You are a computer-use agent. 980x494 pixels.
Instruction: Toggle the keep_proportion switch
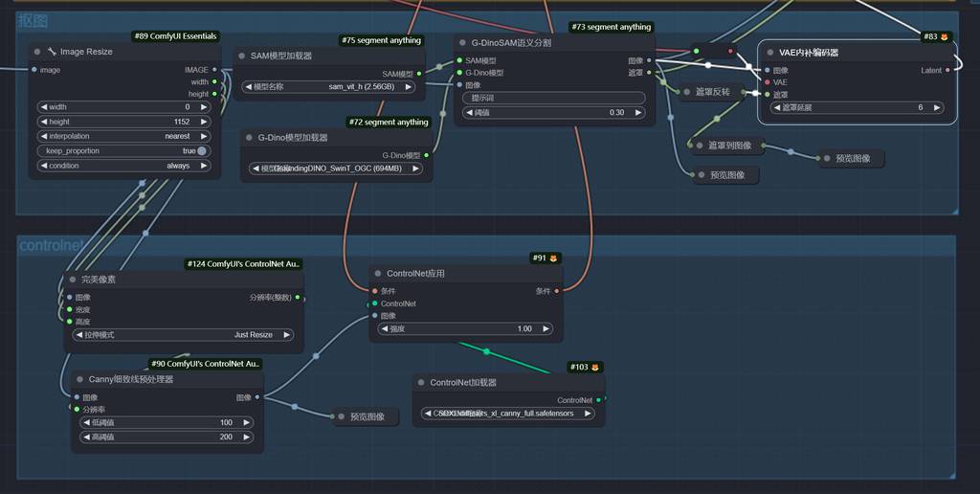pos(202,151)
